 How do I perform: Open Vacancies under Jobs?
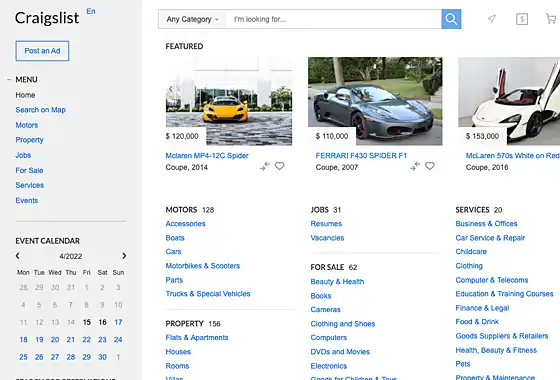coord(327,238)
